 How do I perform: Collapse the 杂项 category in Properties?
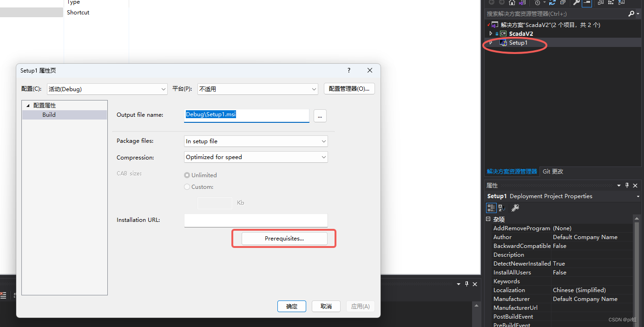coord(489,219)
